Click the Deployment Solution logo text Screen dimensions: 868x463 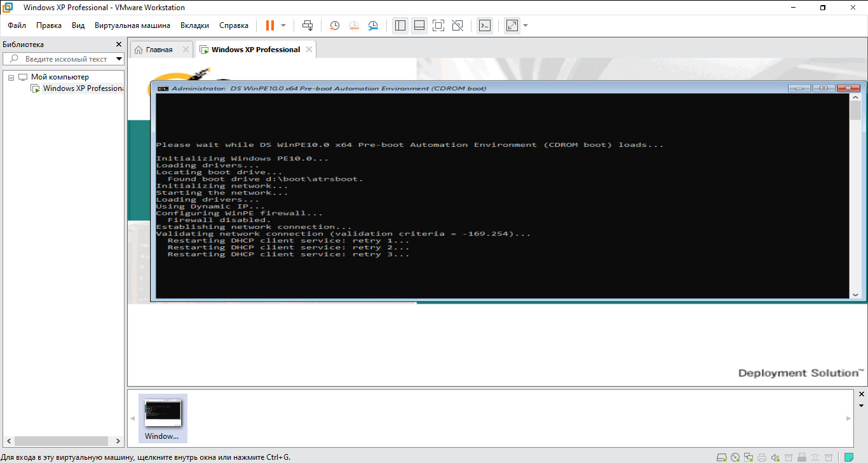coord(801,373)
